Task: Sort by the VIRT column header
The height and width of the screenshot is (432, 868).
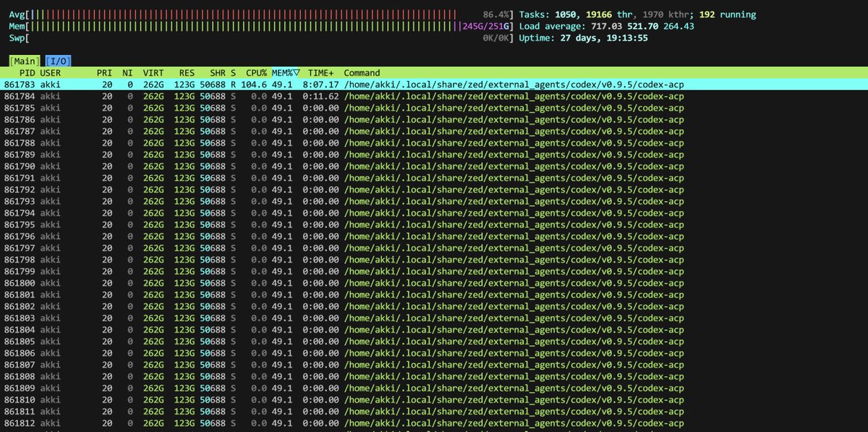Action: point(153,73)
